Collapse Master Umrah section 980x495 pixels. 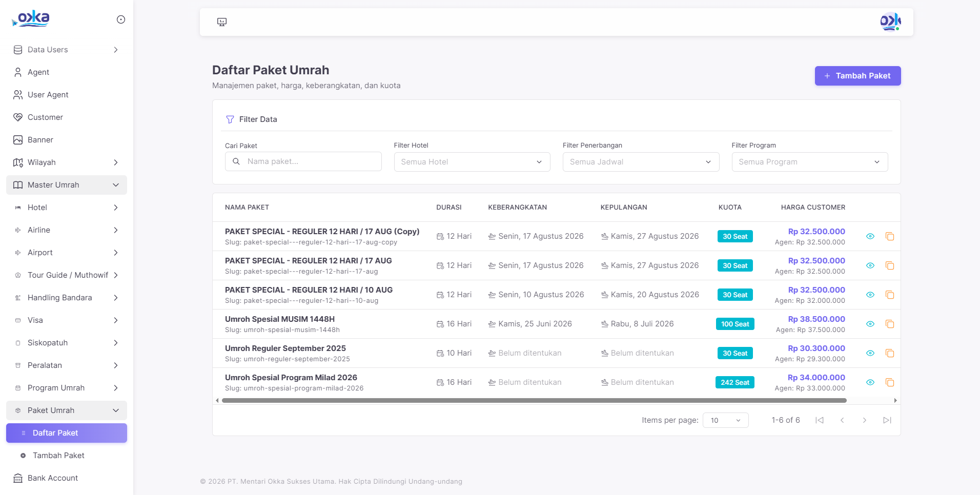pos(67,185)
